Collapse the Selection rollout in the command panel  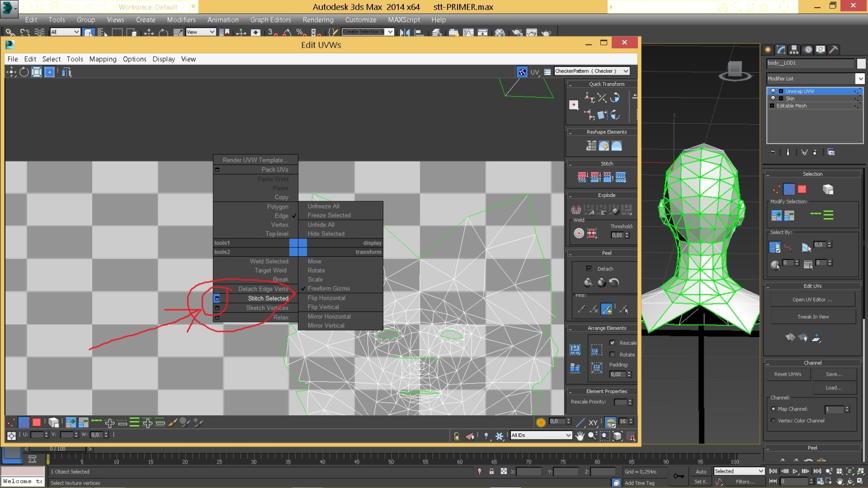(768, 174)
